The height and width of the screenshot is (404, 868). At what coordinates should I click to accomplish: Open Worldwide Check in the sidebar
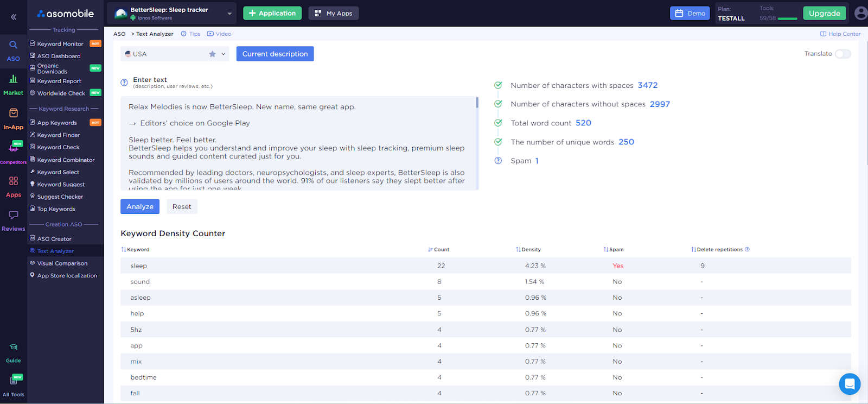pyautogui.click(x=61, y=93)
